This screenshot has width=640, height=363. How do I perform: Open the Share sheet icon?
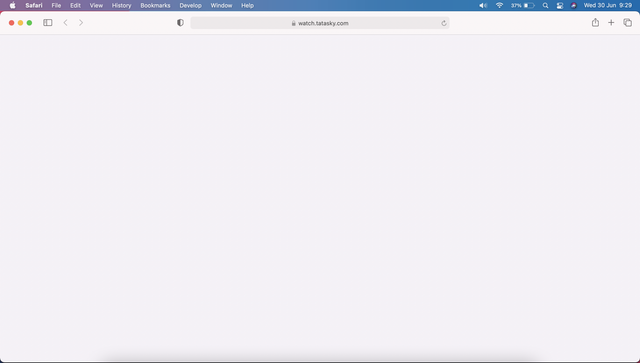(x=595, y=22)
